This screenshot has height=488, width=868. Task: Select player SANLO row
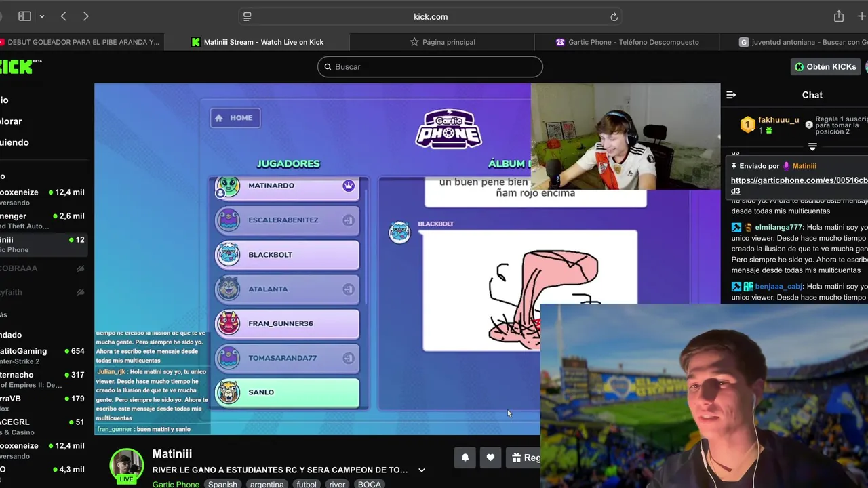[x=287, y=392]
